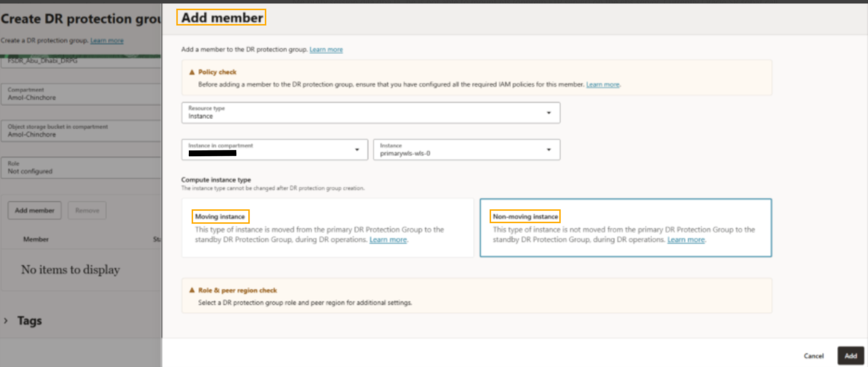
Task: Click the name field with FSDR_Abu_Dhabi_DRPG
Action: pos(81,61)
